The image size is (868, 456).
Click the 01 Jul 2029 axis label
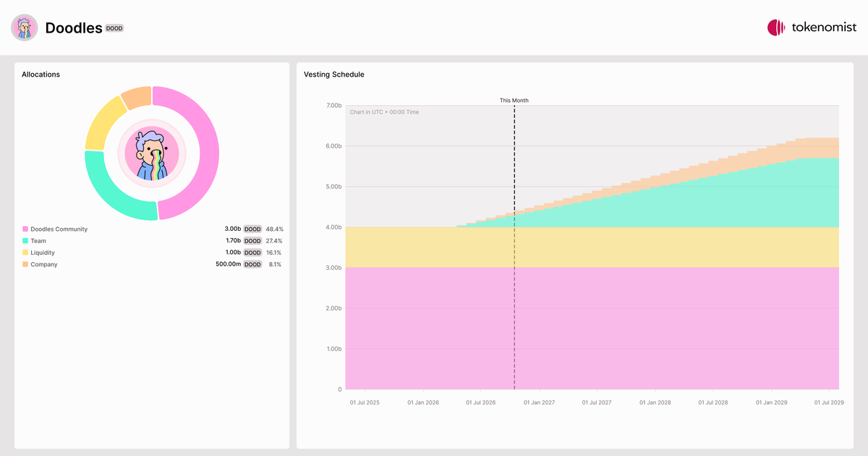click(828, 402)
